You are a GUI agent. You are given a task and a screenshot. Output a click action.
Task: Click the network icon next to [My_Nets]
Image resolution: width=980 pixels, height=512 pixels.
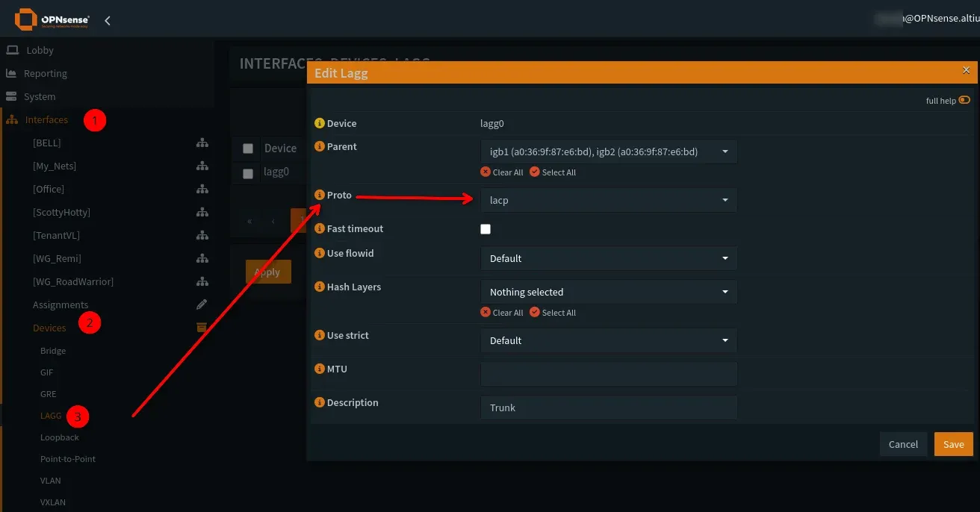click(x=202, y=166)
